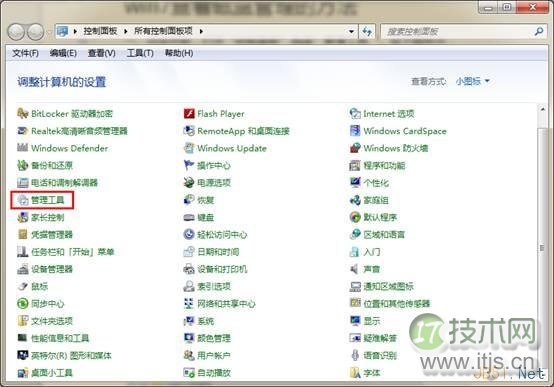Click the 所有控制面板项 breadcrumb

click(163, 31)
